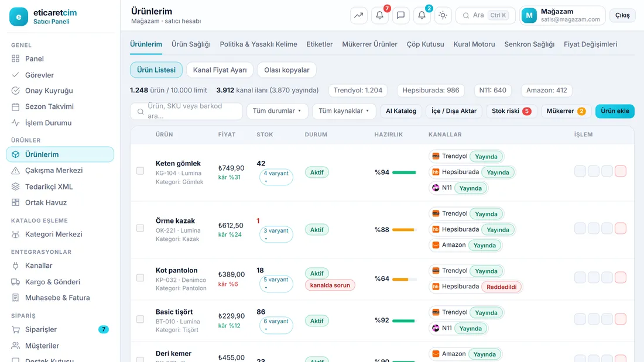Switch to the Kanal Fiyat Ayarı tab

[220, 70]
